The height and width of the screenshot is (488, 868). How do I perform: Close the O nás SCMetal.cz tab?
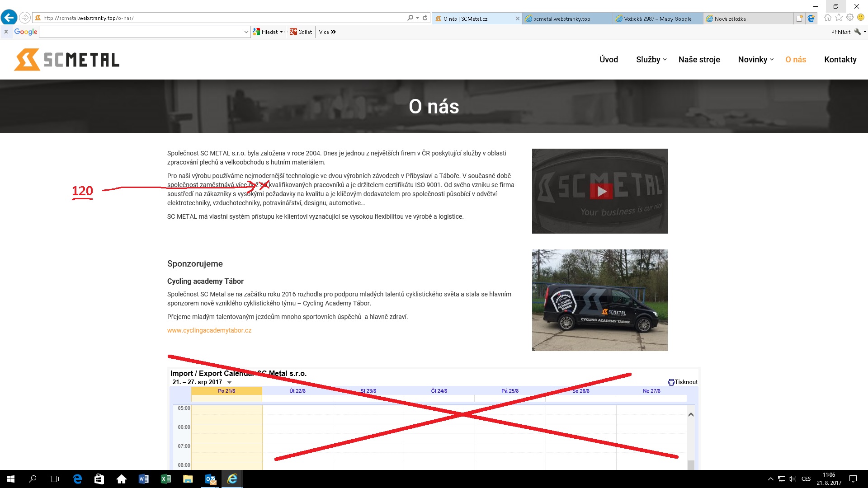click(x=518, y=19)
